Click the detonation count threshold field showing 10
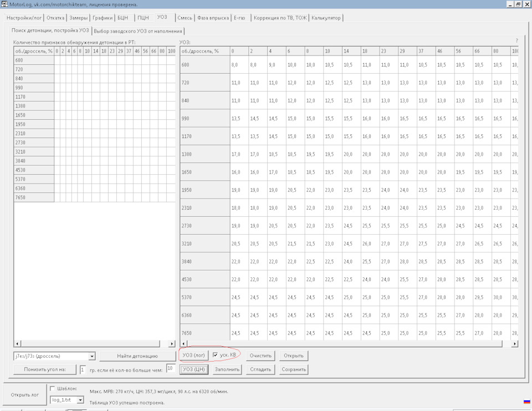This screenshot has width=532, height=411. [171, 368]
